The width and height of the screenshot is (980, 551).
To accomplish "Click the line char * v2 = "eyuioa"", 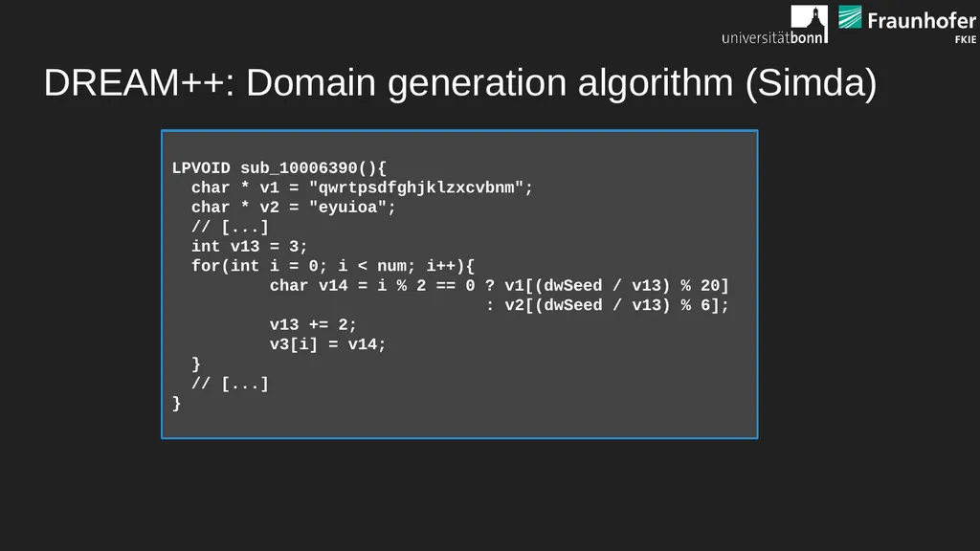I will pyautogui.click(x=294, y=208).
